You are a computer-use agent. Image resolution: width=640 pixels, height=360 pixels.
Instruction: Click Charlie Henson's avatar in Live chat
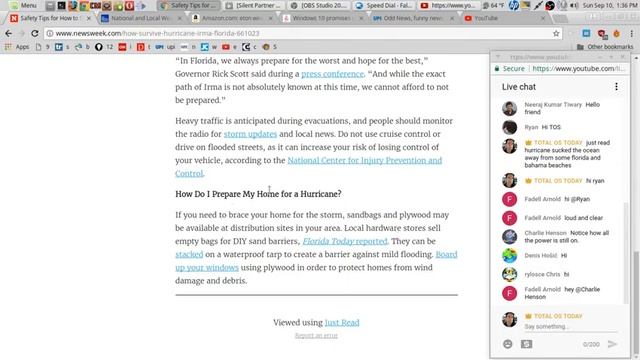click(509, 237)
